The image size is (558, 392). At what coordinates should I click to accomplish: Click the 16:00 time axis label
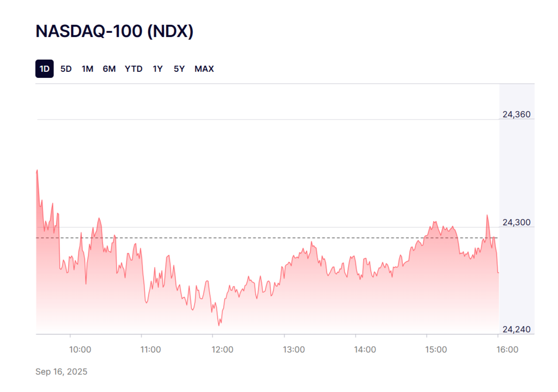tap(507, 350)
